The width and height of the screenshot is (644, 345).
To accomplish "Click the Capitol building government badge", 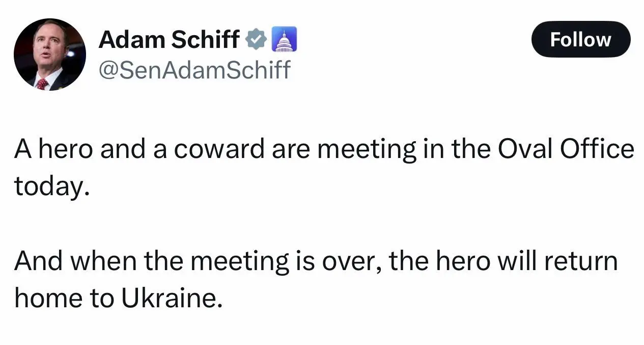I will (285, 40).
